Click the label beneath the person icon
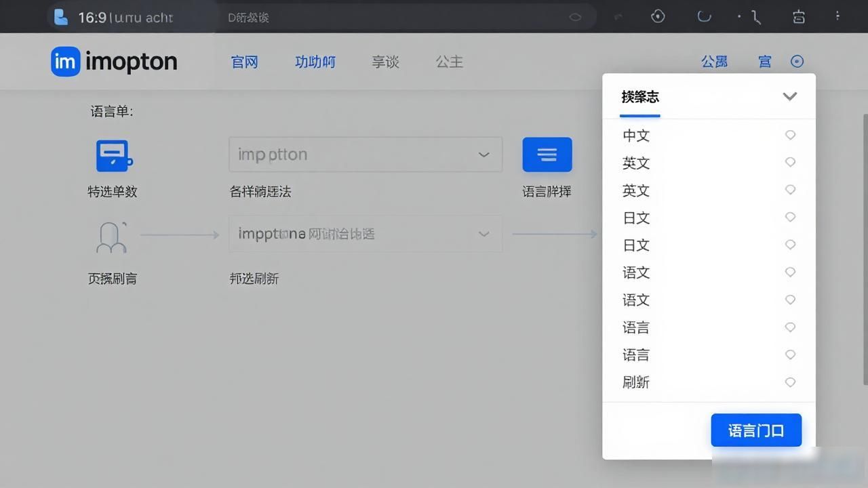Screen dimensions: 868x488 pos(113,279)
